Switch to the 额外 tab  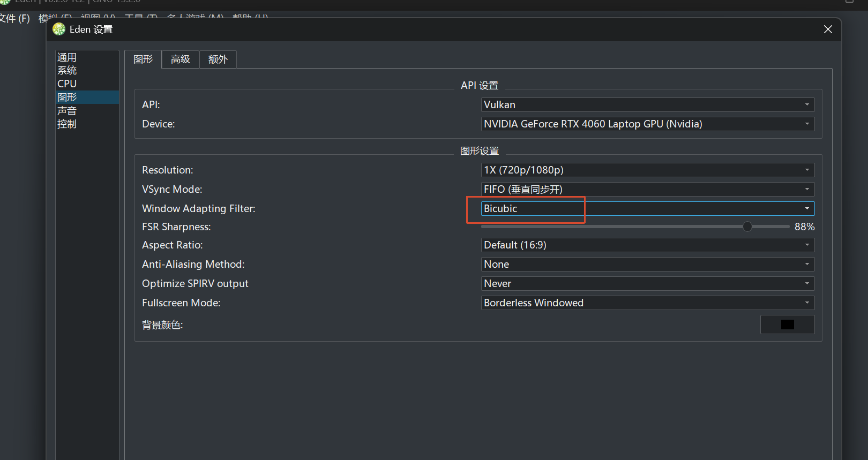(218, 59)
